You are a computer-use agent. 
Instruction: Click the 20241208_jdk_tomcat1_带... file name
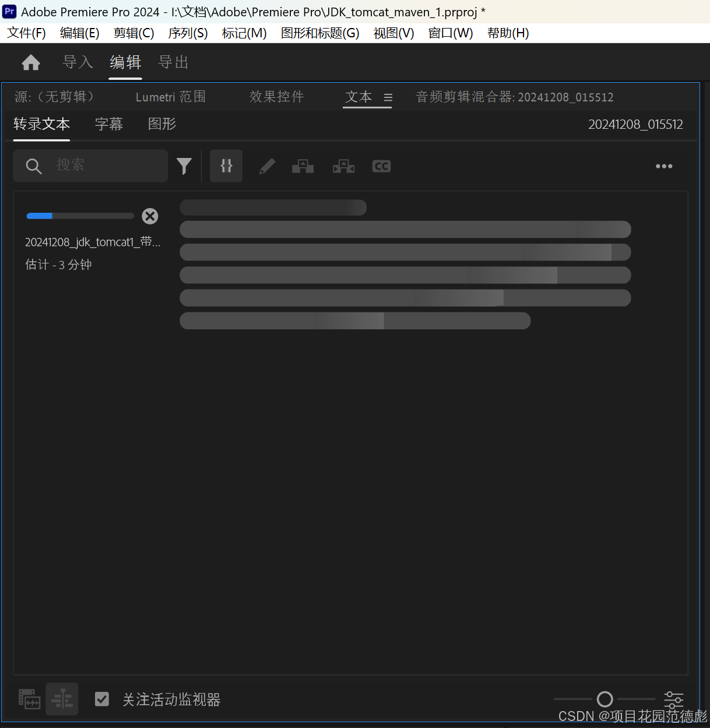click(93, 242)
